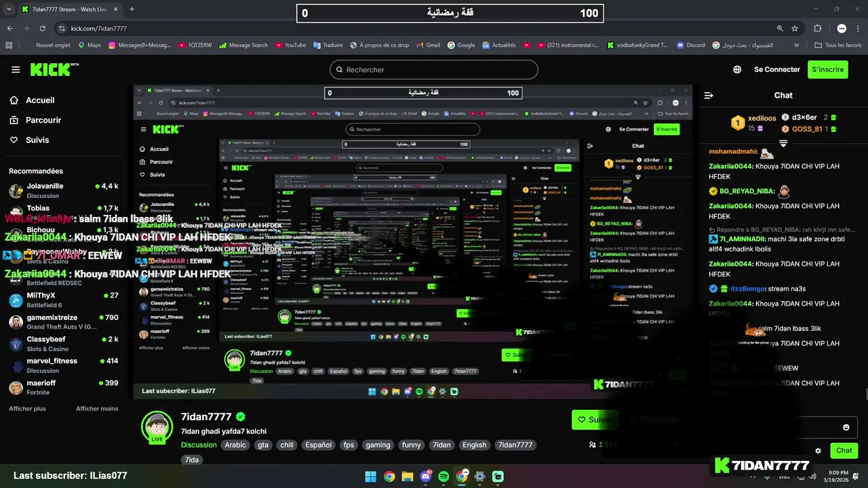Click the Arabic tag
This screenshot has height=488, width=868.
(x=235, y=445)
